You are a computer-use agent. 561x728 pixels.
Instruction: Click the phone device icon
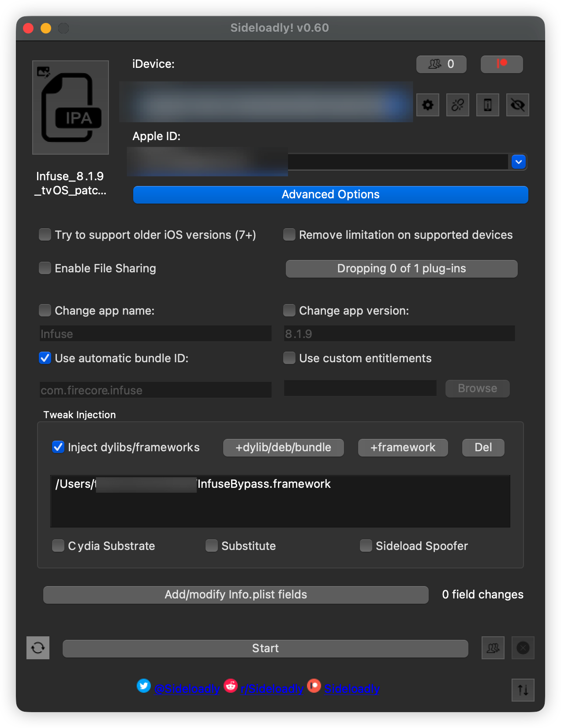click(x=488, y=105)
